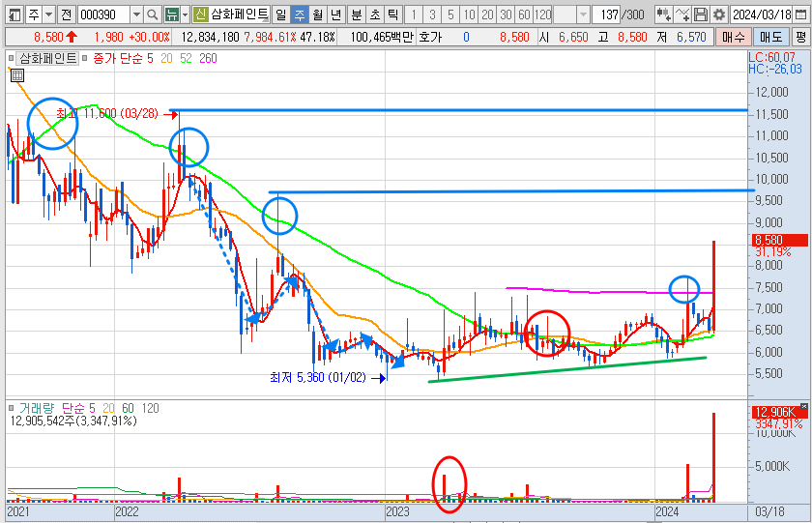Click the date field 2024/03/18
This screenshot has width=812, height=523.
click(762, 15)
